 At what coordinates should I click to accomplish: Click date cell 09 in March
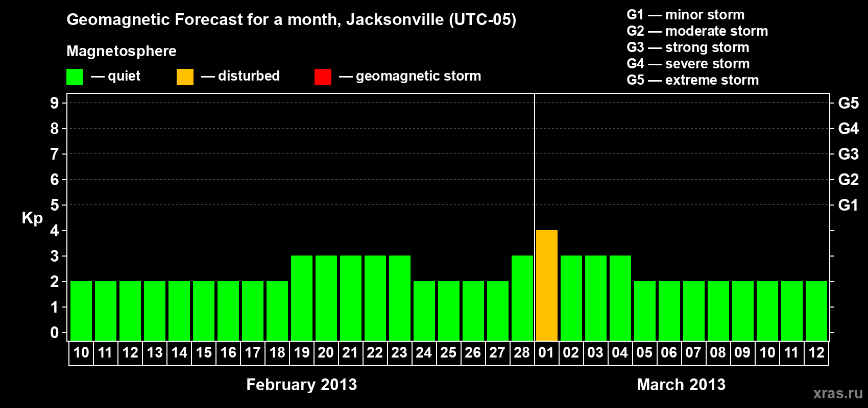tap(742, 353)
